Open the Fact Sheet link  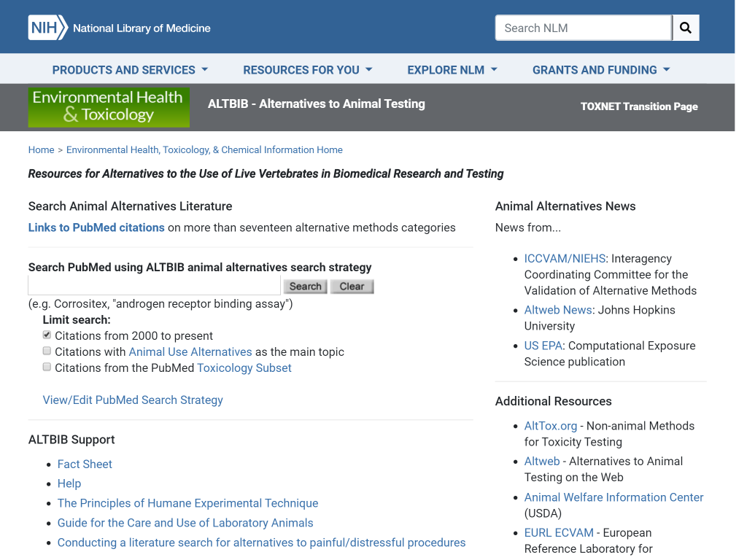(85, 464)
